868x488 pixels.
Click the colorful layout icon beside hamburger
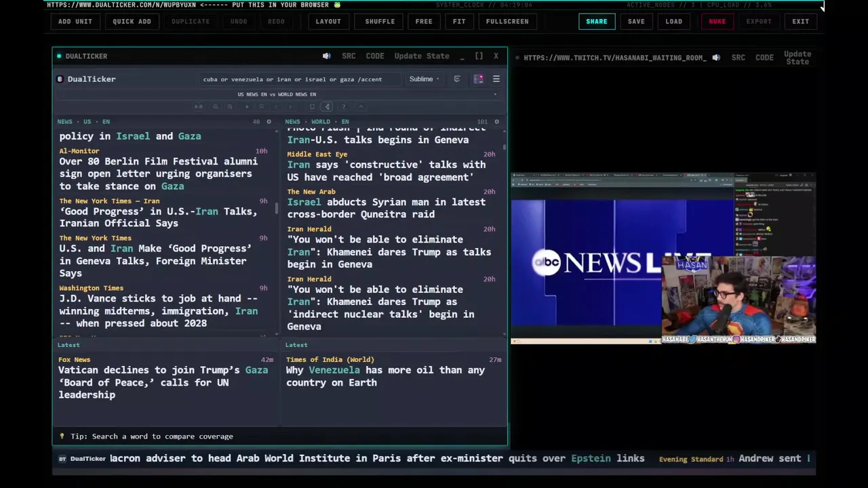click(x=478, y=79)
